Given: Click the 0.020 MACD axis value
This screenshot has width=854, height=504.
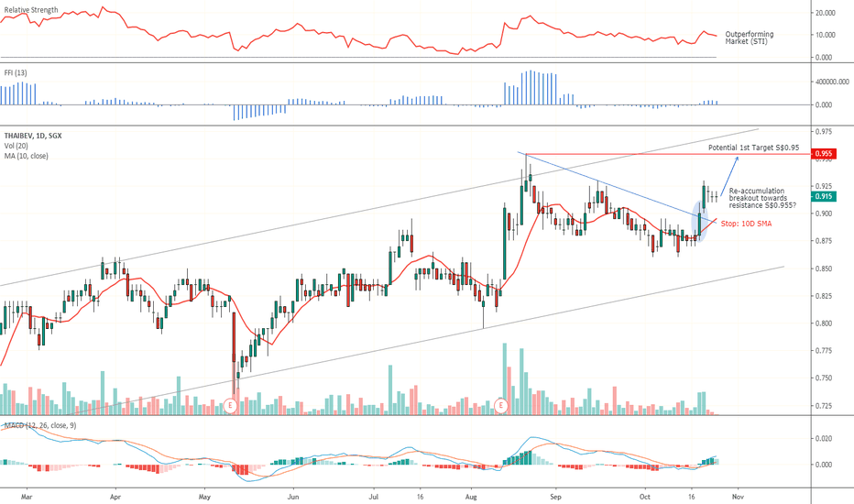Looking at the screenshot, I should coord(823,438).
